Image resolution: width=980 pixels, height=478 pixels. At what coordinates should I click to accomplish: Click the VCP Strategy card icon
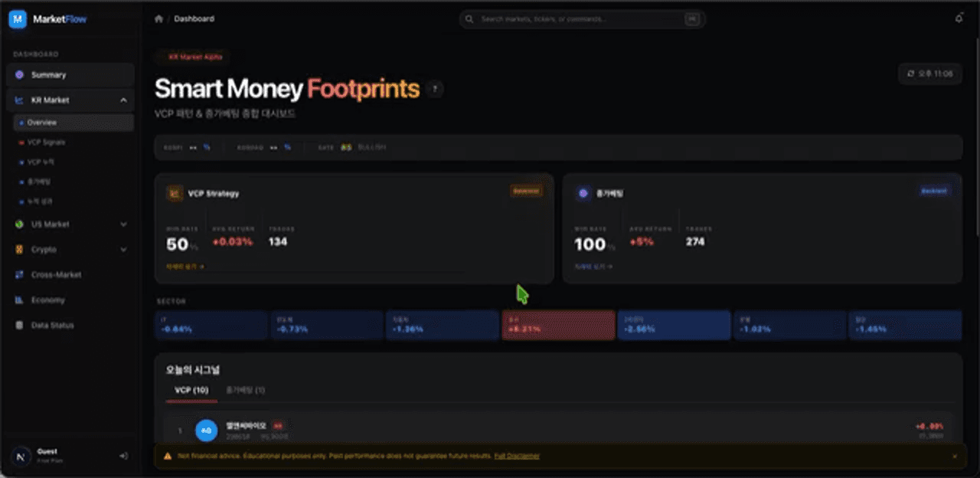click(175, 194)
